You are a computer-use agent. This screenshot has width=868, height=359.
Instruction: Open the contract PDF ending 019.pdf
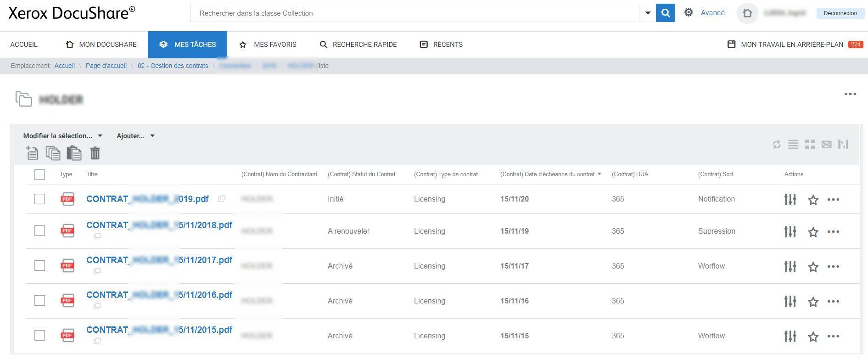(147, 199)
